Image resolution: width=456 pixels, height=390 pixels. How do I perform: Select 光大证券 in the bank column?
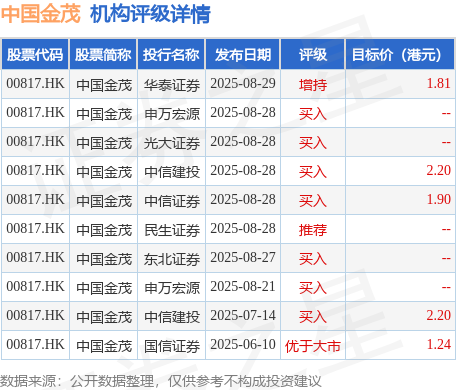coord(172,143)
